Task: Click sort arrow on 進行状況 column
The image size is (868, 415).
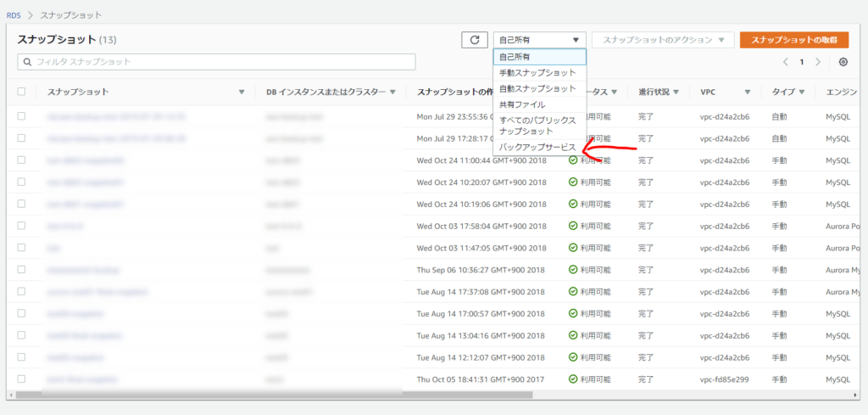Action: pos(676,92)
